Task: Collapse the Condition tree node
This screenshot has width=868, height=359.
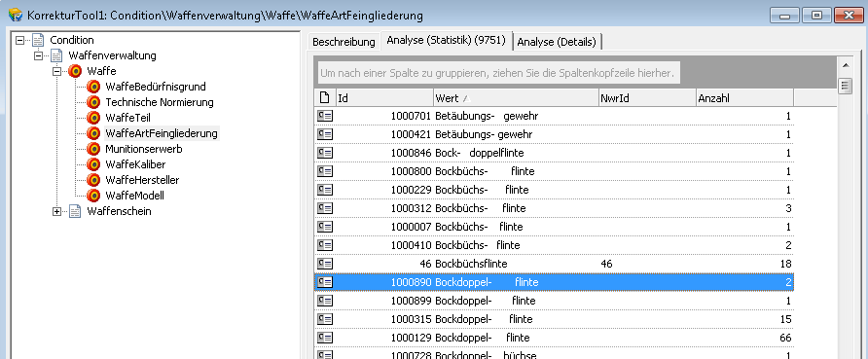Action: tap(19, 40)
